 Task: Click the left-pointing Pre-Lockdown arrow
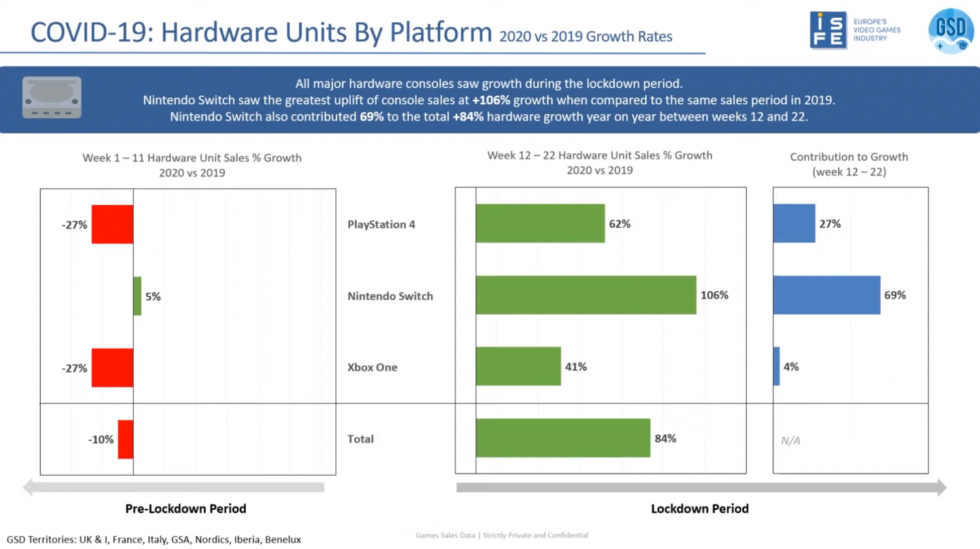(x=174, y=487)
